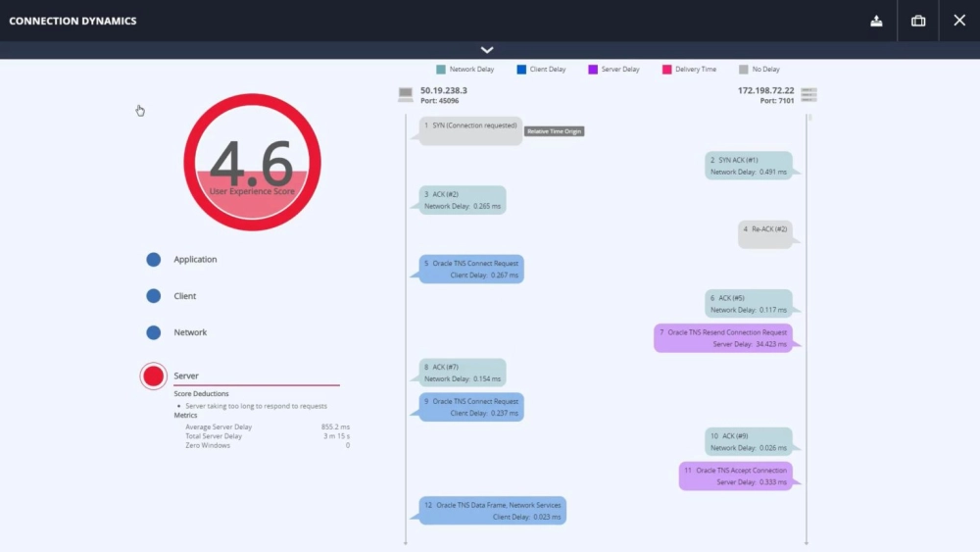
Task: Toggle the Server Delay legend swatch
Action: (593, 70)
